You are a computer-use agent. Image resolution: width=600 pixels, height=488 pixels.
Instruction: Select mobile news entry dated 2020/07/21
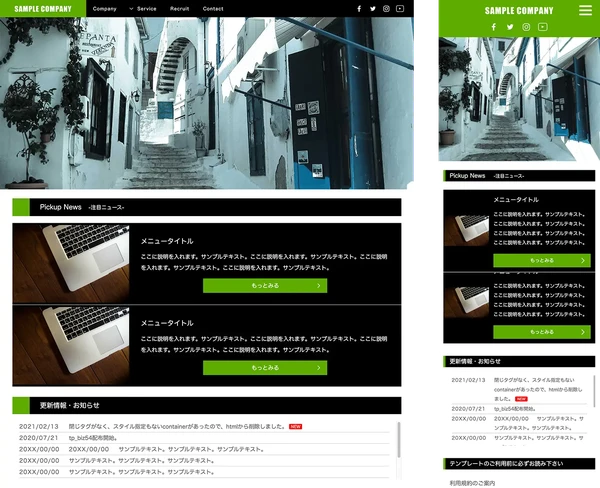click(518, 409)
